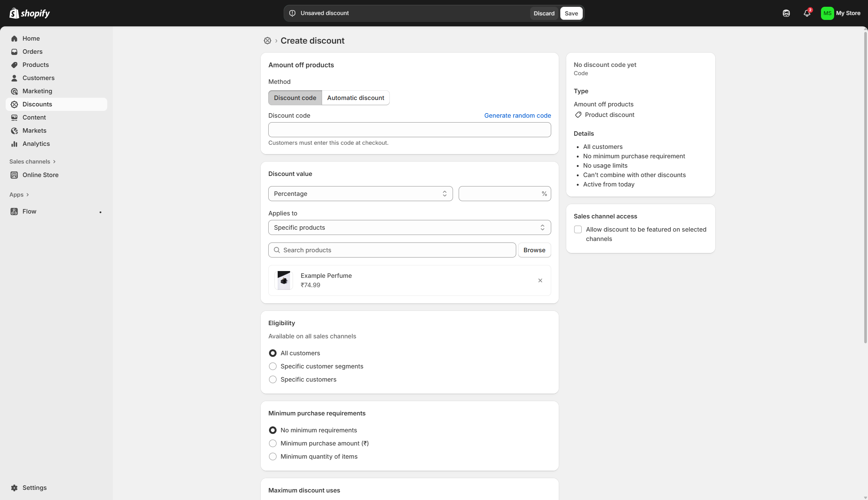The height and width of the screenshot is (500, 868).
Task: Open the Online Store sales channel
Action: 40,175
